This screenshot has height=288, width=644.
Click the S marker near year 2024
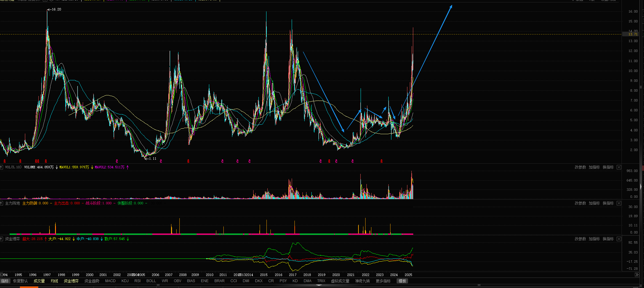click(382, 161)
